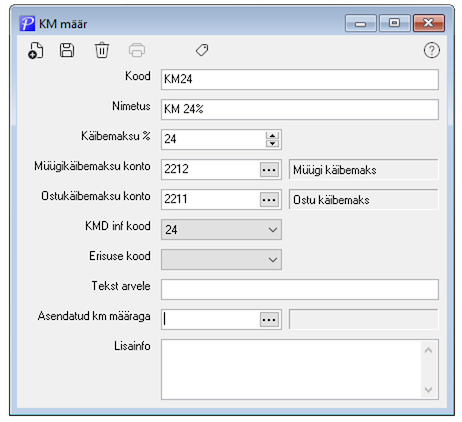
Task: Focus the Kood field containing KM24
Action: pyautogui.click(x=300, y=79)
